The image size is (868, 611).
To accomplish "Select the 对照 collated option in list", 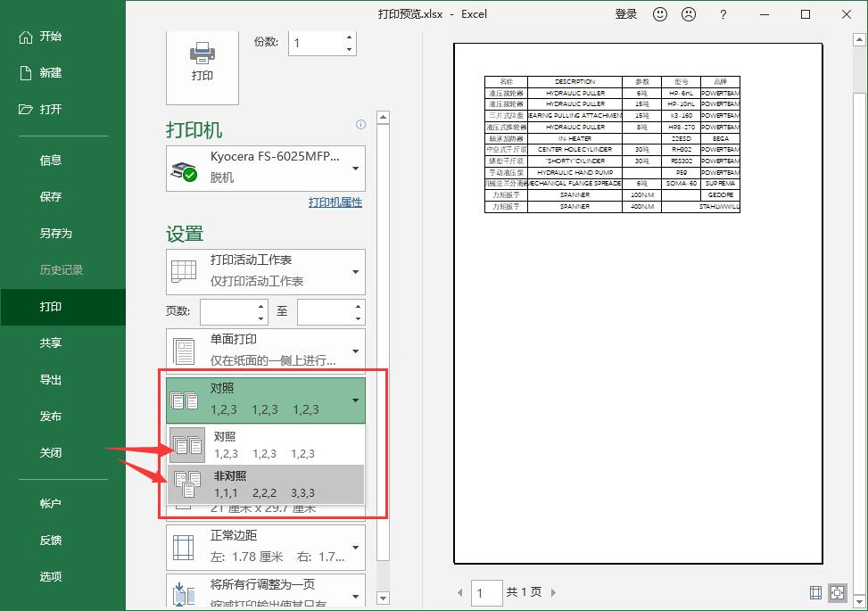I will point(265,444).
